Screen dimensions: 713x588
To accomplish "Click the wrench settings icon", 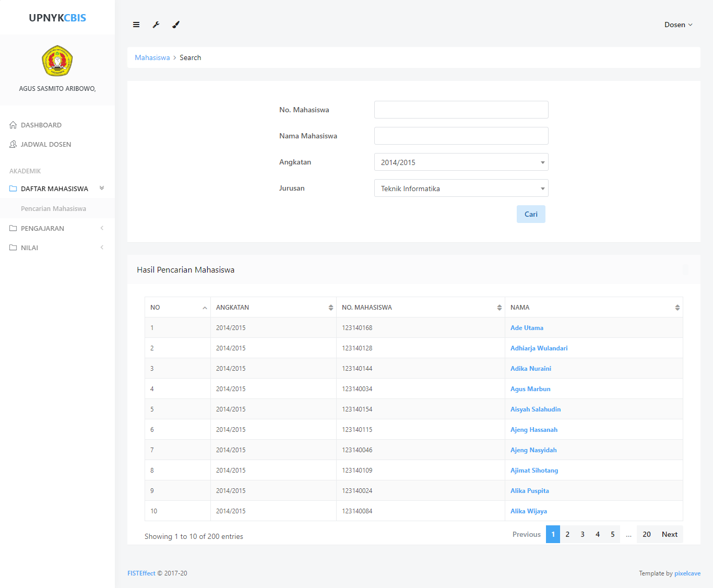I will pyautogui.click(x=156, y=25).
